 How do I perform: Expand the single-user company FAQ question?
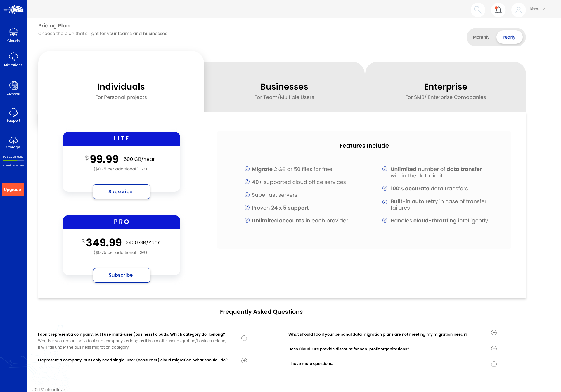(x=244, y=360)
